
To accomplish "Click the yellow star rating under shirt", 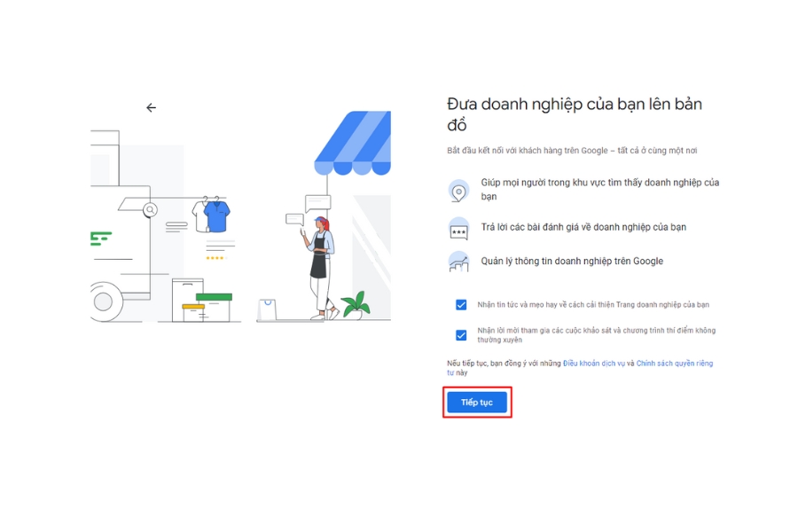I will click(215, 258).
